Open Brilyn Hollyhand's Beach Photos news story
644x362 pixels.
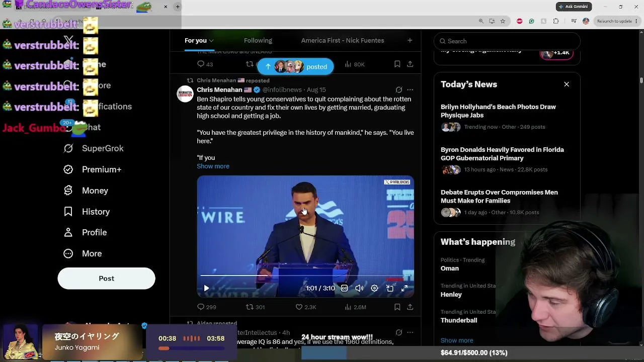coord(507,116)
